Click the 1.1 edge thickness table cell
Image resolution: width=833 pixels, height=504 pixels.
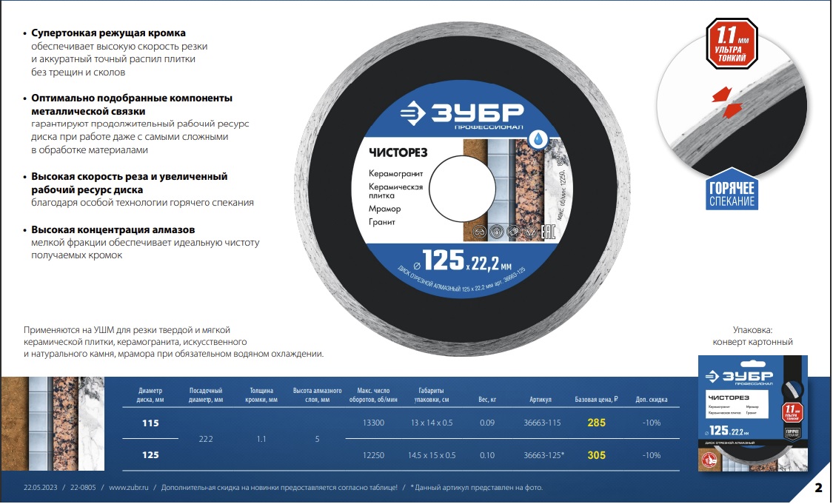click(x=261, y=439)
